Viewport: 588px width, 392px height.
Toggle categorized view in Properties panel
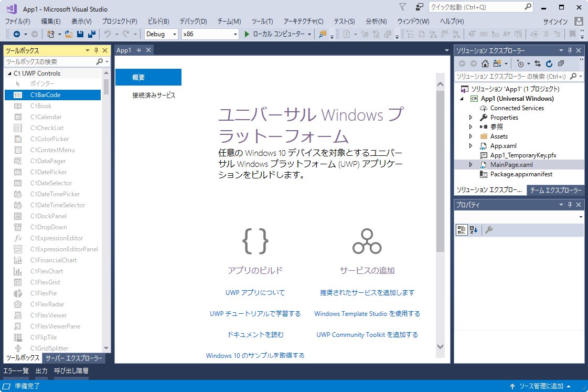[x=462, y=230]
